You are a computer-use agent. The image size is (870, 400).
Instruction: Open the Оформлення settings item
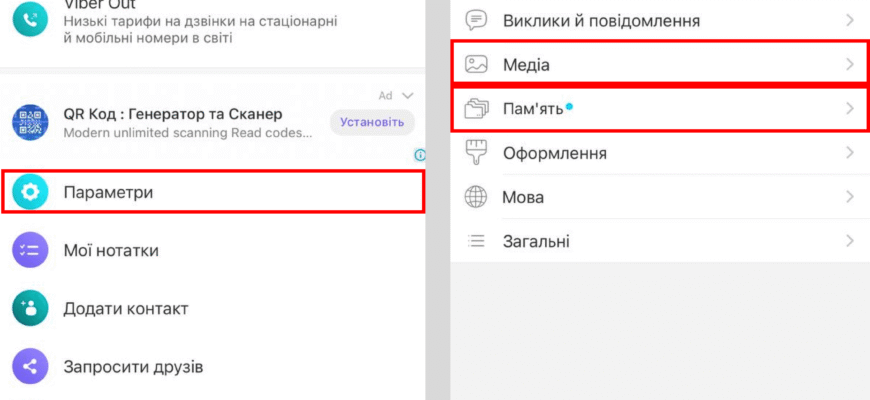[x=660, y=153]
